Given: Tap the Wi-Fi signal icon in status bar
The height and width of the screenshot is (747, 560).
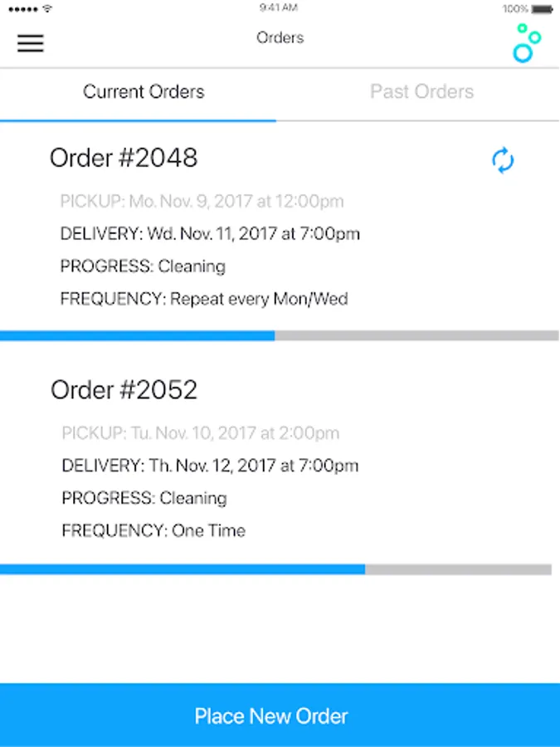Looking at the screenshot, I should coord(47,8).
